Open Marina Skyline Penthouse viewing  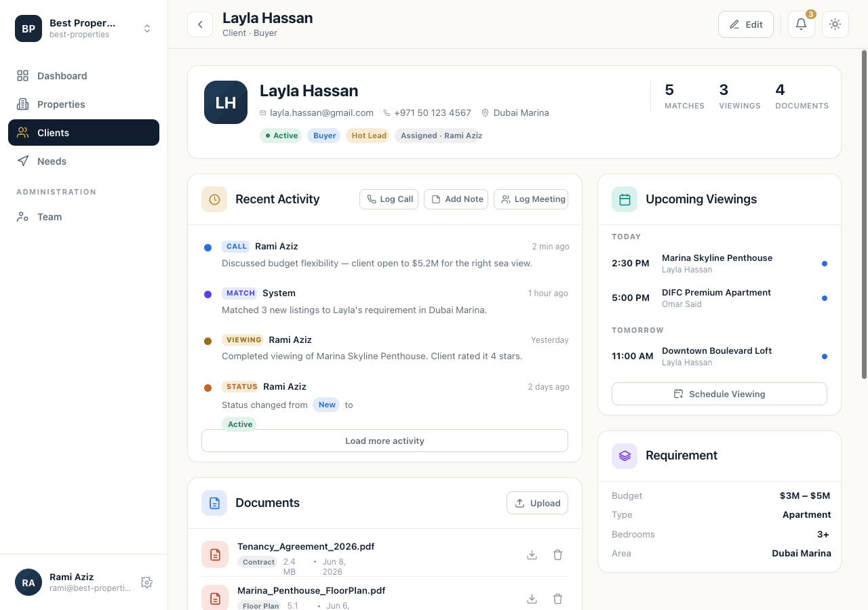(x=719, y=263)
